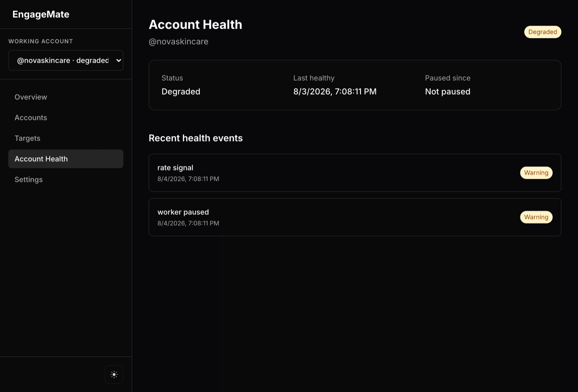
Task: Click Warning badge on rate signal event
Action: (536, 173)
